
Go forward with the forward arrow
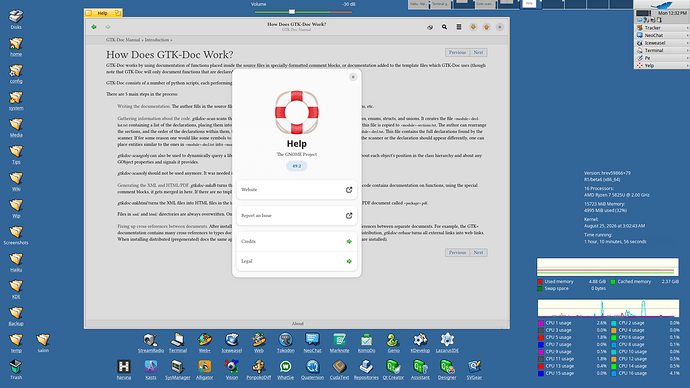[x=108, y=27]
